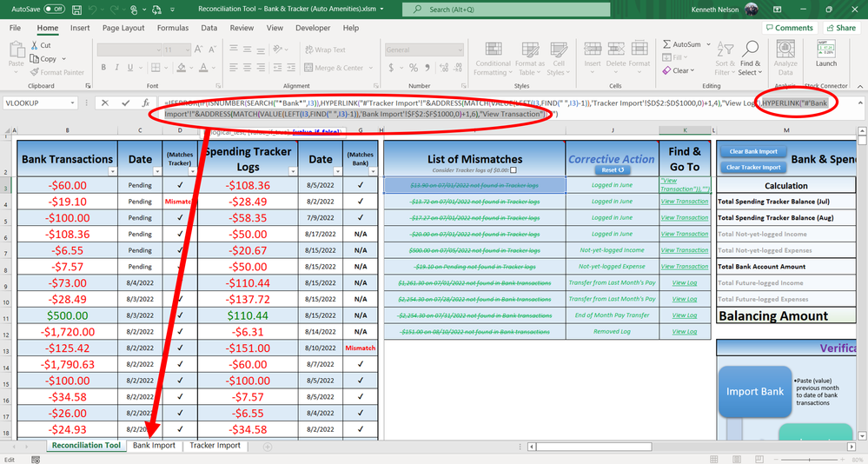Open Bank Transactions filter dropdown
Image resolution: width=868 pixels, height=464 pixels.
pos(112,172)
